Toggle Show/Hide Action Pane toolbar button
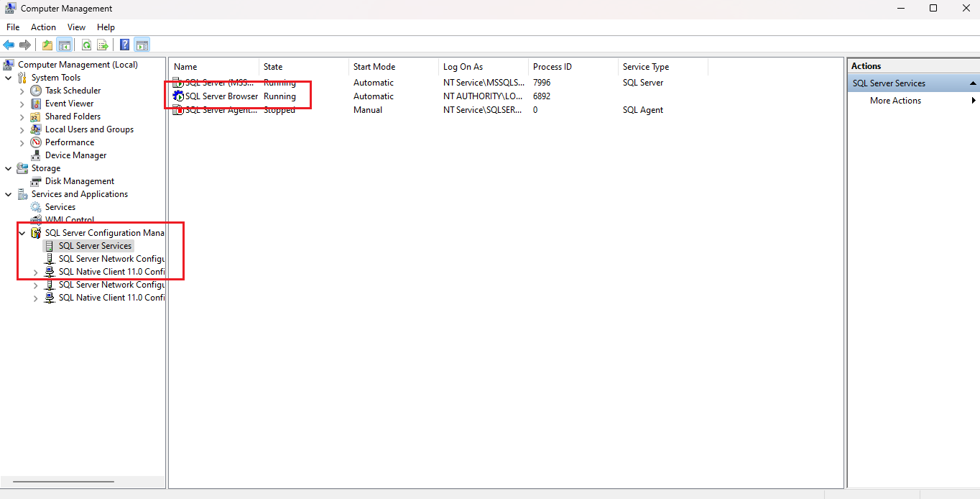980x499 pixels. pyautogui.click(x=142, y=45)
